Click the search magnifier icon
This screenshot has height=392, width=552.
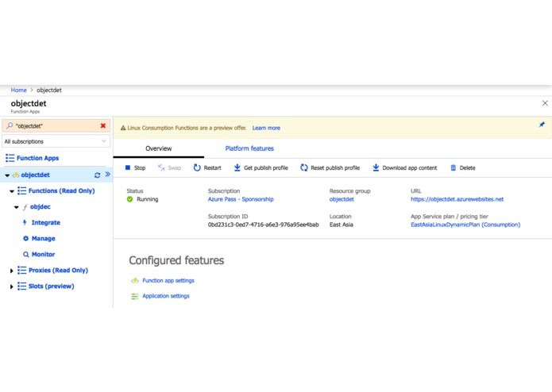10,125
